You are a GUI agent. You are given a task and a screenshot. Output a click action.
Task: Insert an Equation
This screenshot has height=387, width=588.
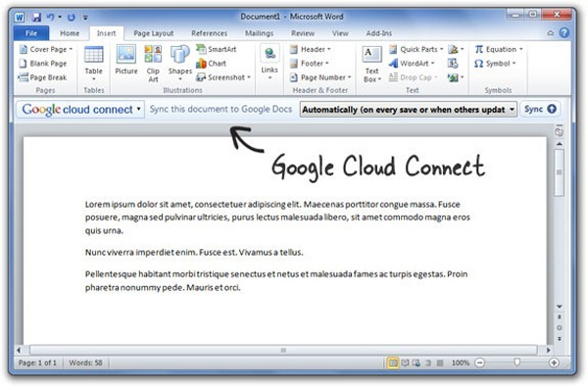499,49
